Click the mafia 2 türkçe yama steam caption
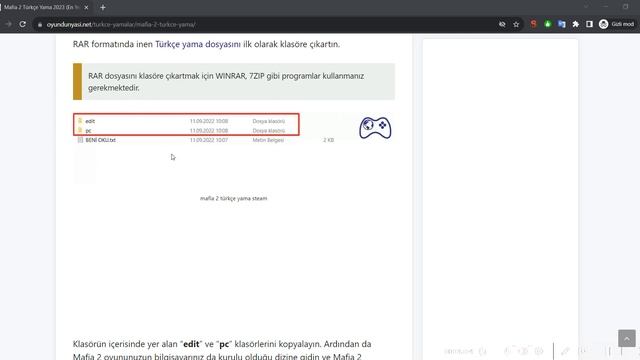The width and height of the screenshot is (640, 360). point(233,198)
